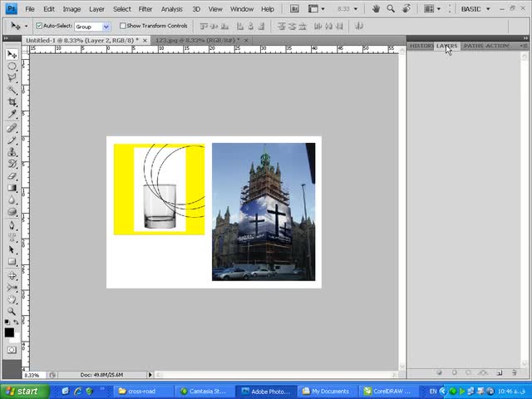Click the black foreground color swatch
The image size is (532, 399).
click(x=9, y=332)
